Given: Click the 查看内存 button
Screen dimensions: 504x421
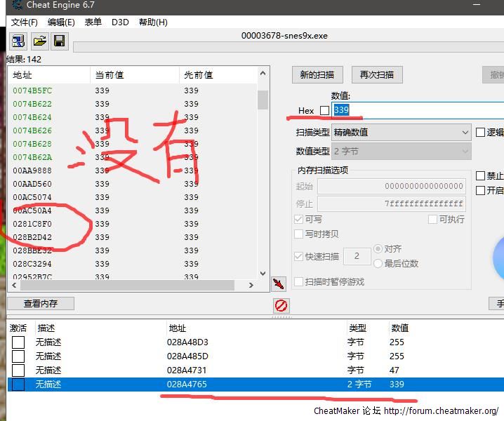Looking at the screenshot, I should pos(40,303).
